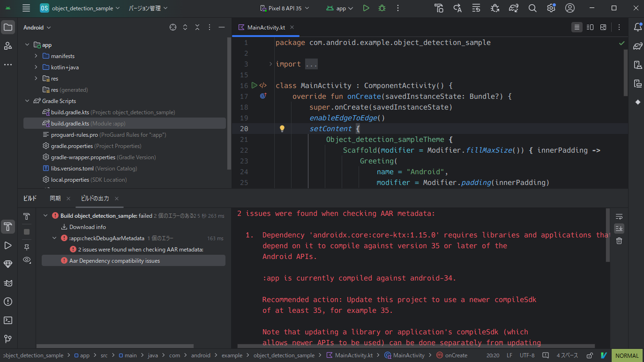Image resolution: width=644 pixels, height=362 pixels.
Task: Open the Logcat tool window
Action: click(8, 283)
